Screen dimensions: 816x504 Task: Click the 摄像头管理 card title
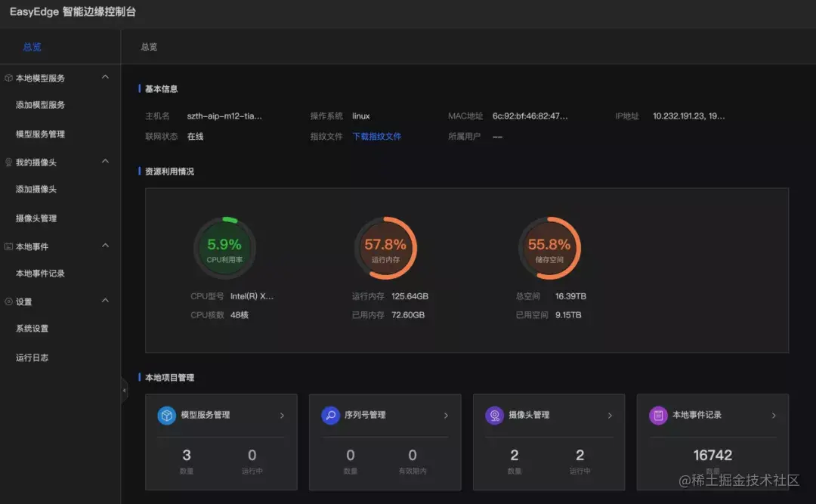tap(529, 415)
